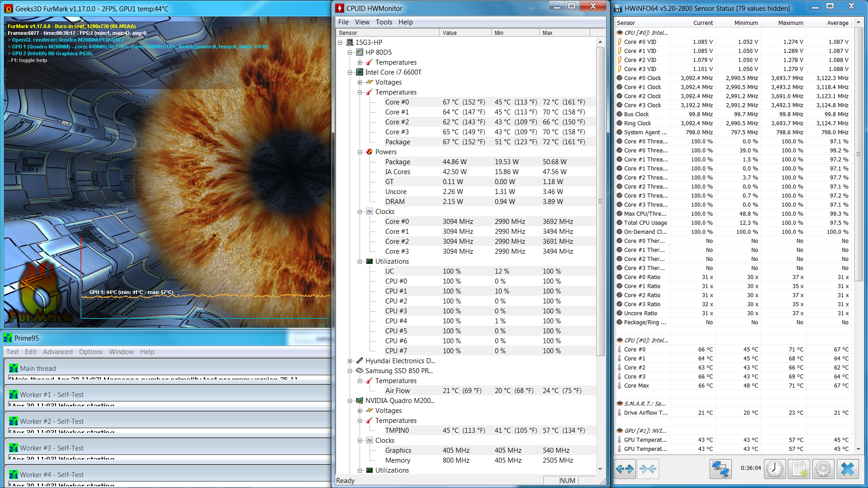Viewport: 868px width, 488px height.
Task: Click the drive icon beside Samsung SSD 850
Action: click(360, 370)
